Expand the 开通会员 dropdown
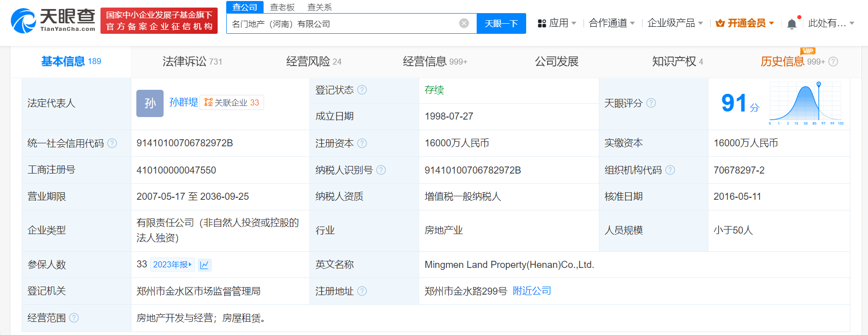The image size is (868, 335). (x=772, y=23)
